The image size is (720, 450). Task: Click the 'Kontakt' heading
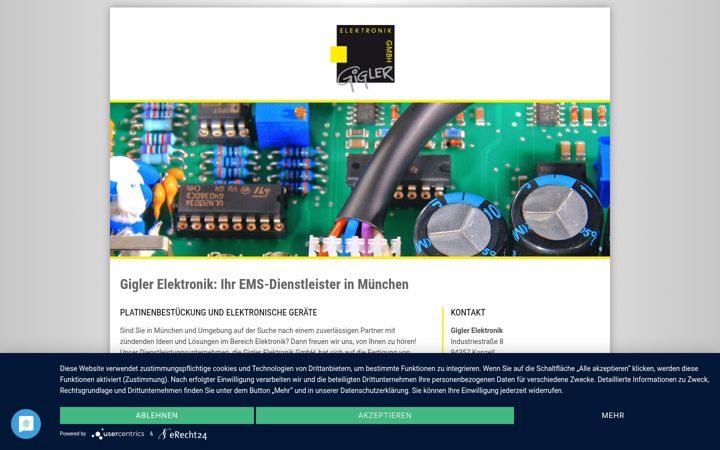[x=468, y=312]
